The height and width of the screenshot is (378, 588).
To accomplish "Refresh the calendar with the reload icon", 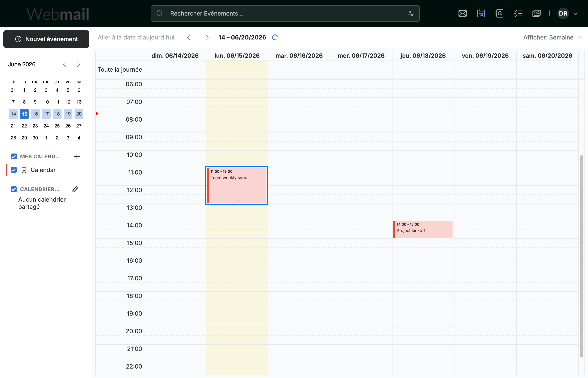I will tap(275, 37).
